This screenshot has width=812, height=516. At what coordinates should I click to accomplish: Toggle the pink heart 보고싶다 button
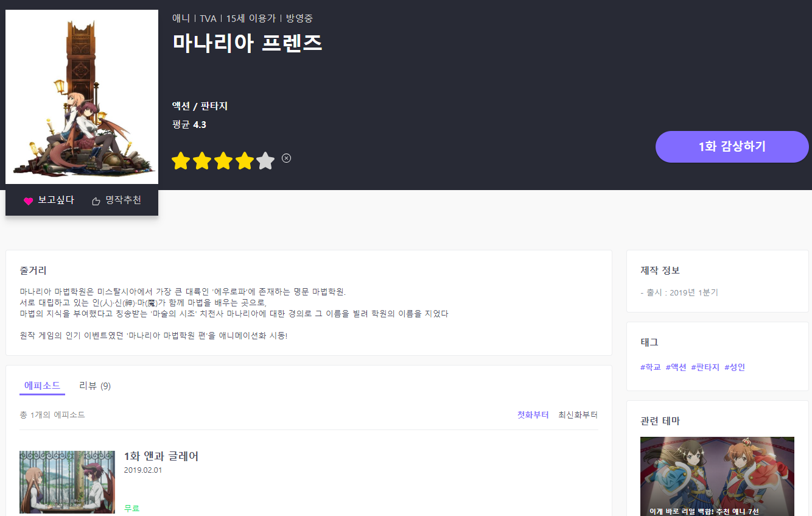[x=49, y=200]
